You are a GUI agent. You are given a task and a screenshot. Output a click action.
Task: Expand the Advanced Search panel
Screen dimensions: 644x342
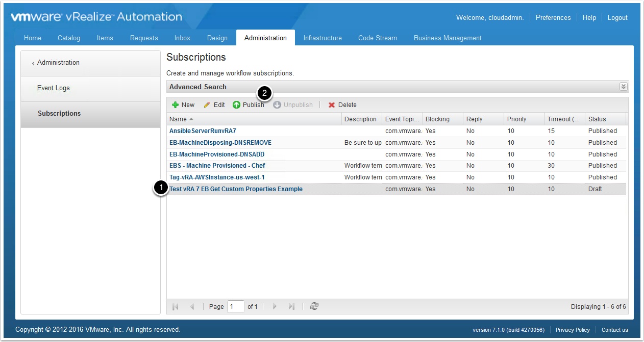[x=624, y=87]
